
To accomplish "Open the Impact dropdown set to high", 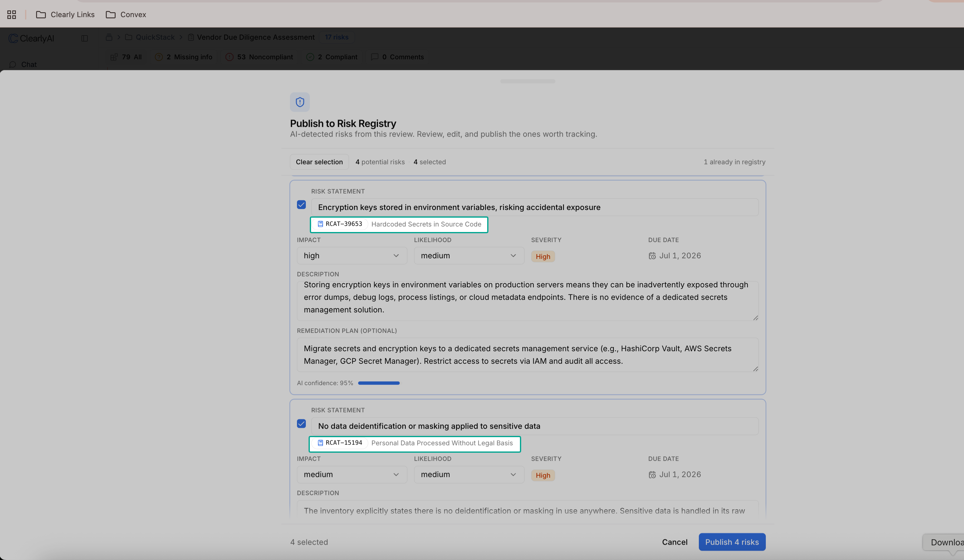I will coord(352,256).
